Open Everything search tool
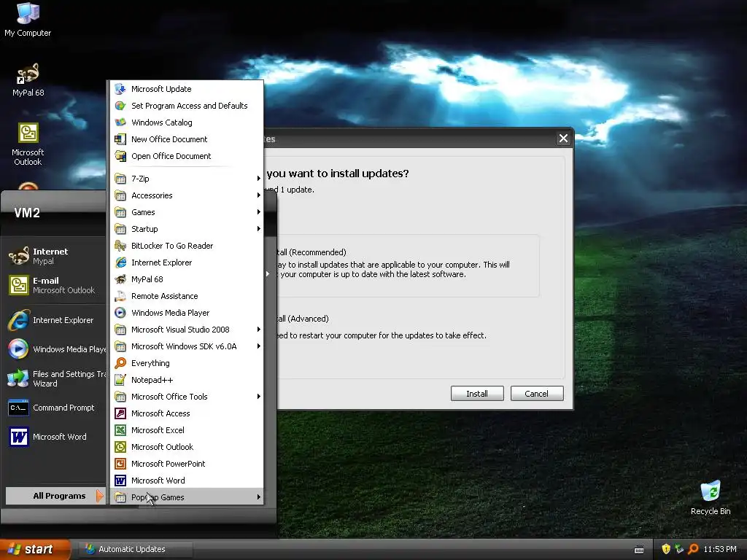 click(186, 363)
